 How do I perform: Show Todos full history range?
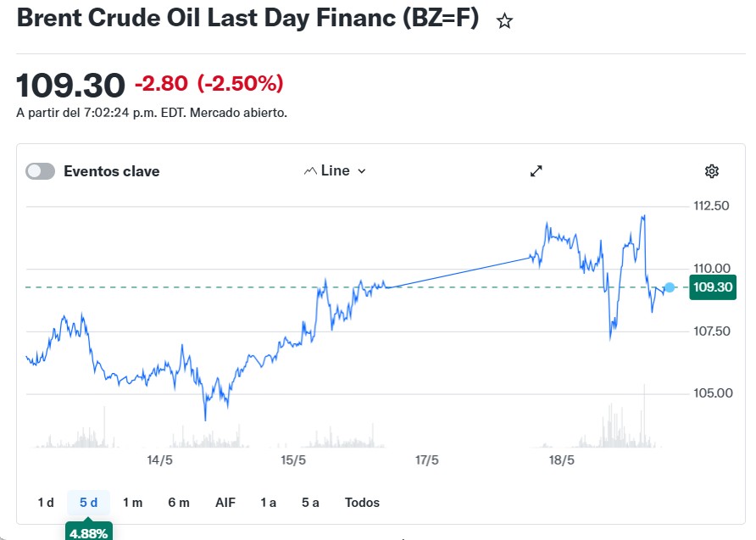(362, 503)
